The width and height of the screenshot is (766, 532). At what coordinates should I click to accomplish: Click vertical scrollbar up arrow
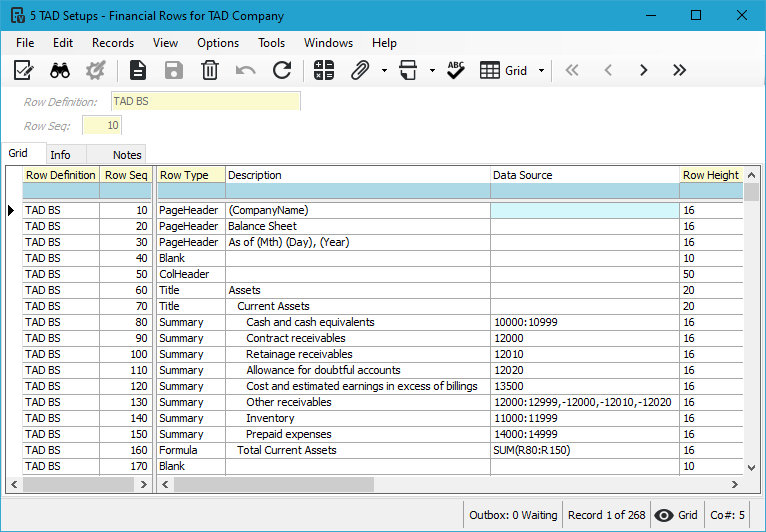751,175
